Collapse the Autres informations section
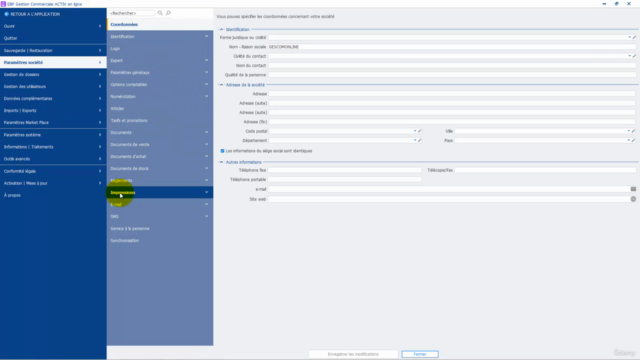640x360 pixels. [x=222, y=162]
